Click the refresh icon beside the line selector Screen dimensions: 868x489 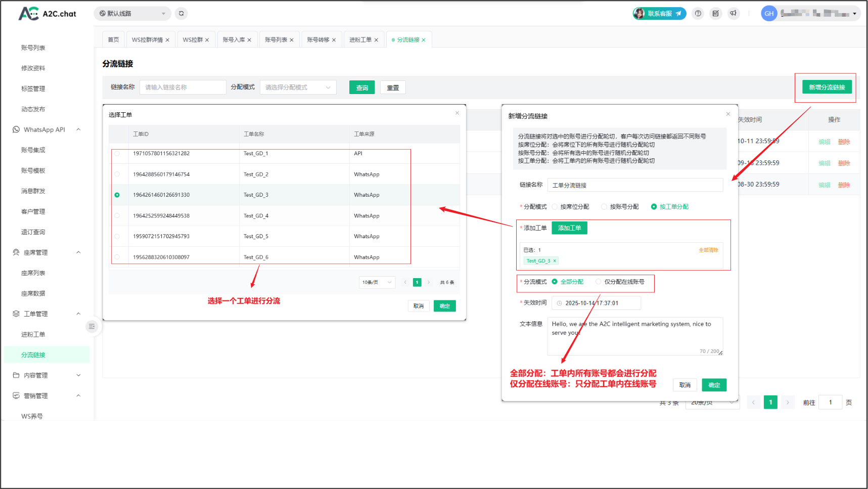(x=181, y=14)
